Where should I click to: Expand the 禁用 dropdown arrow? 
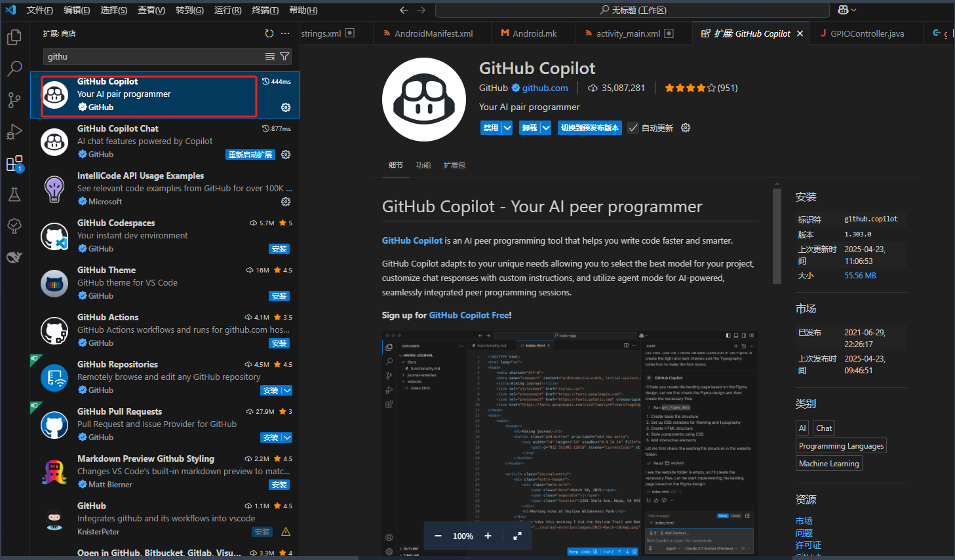pos(507,128)
